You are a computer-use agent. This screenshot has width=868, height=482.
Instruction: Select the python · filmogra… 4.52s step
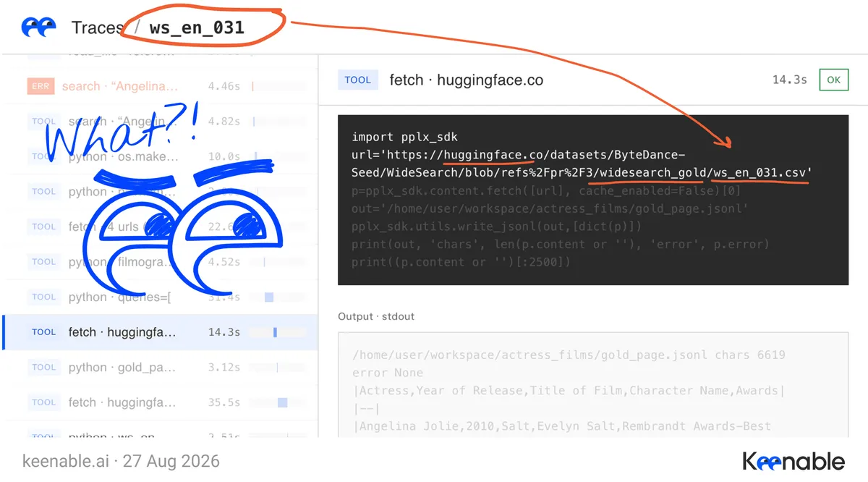pyautogui.click(x=161, y=262)
